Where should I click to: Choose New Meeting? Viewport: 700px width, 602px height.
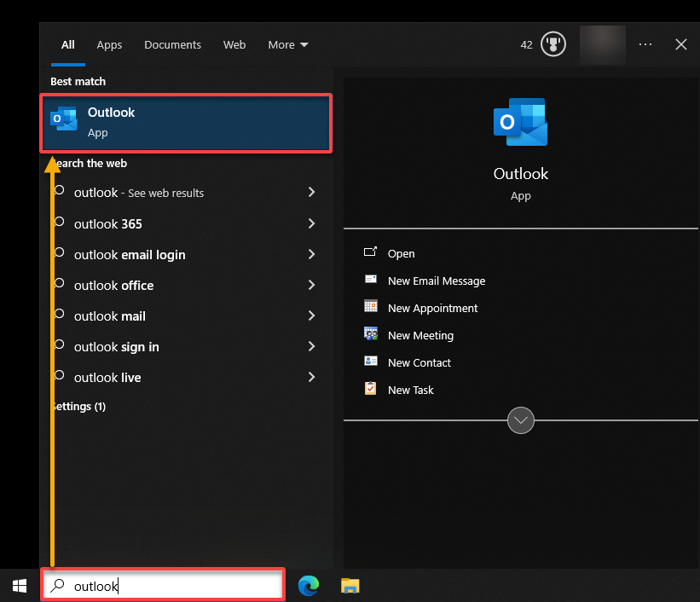tap(420, 335)
